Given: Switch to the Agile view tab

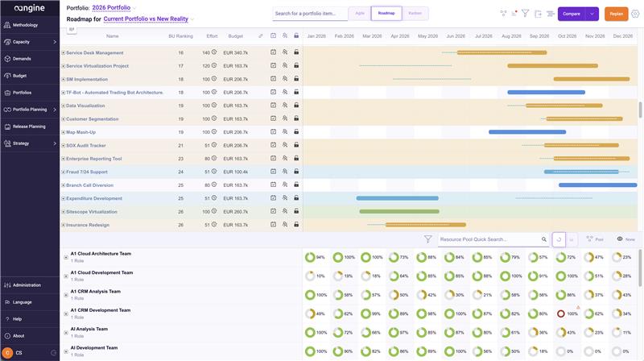Looking at the screenshot, I should point(360,14).
